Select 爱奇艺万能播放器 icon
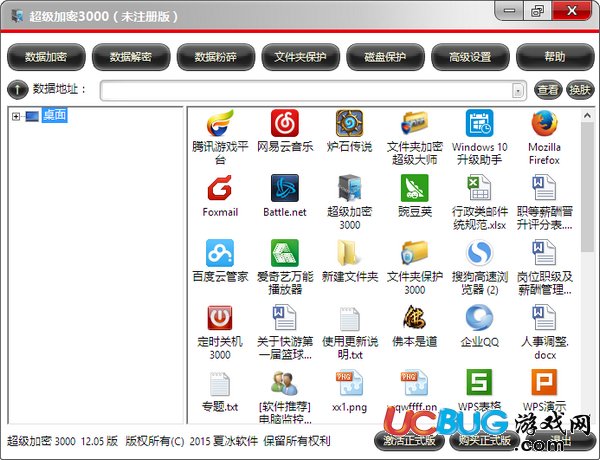Screen dimensions: 600x460 click(x=285, y=253)
